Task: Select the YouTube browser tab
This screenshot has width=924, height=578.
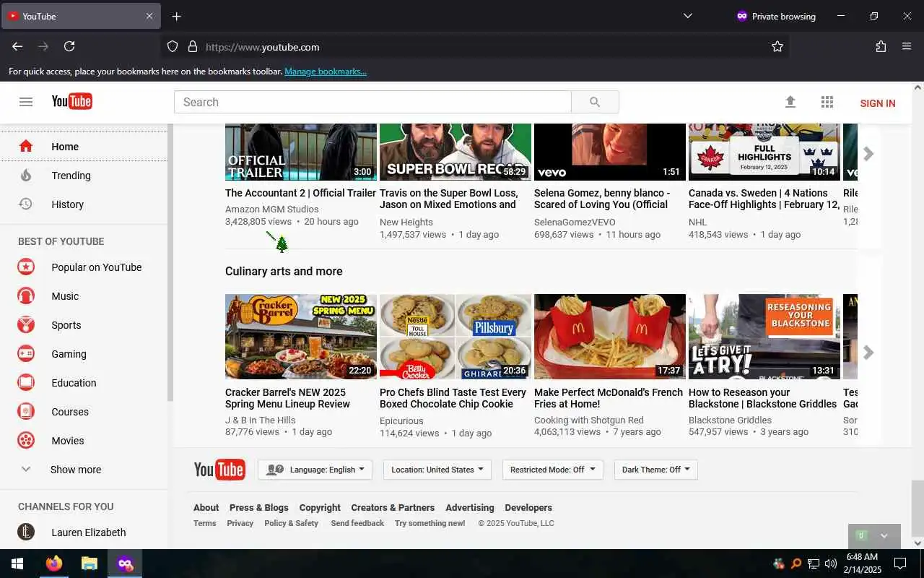Action: point(81,16)
